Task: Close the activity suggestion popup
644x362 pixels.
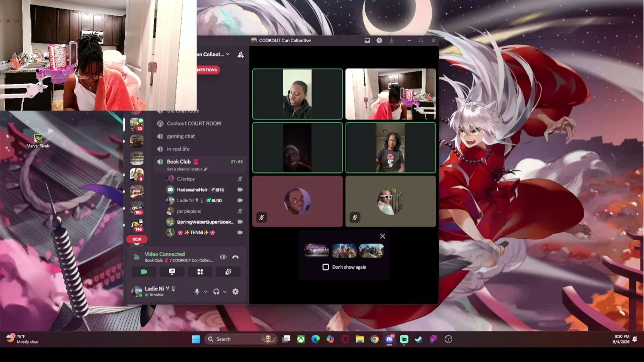Action: 382,236
